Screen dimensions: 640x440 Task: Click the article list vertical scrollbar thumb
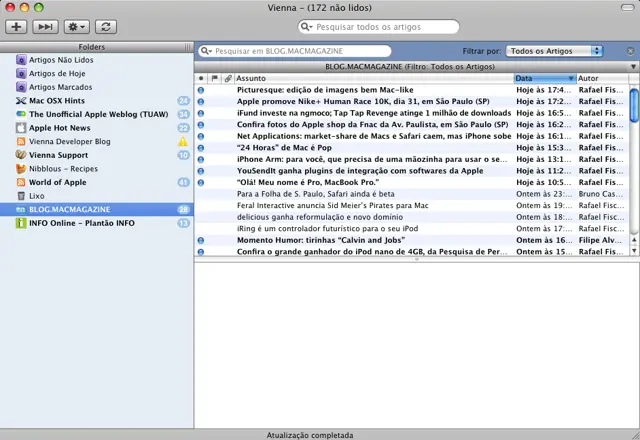[634, 105]
